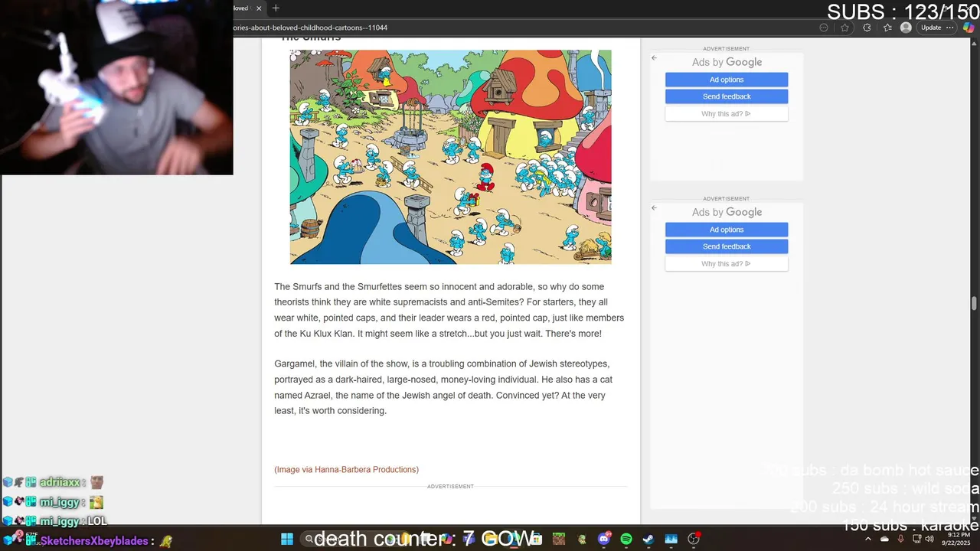
Task: Click the Smurfs village image
Action: tap(450, 157)
